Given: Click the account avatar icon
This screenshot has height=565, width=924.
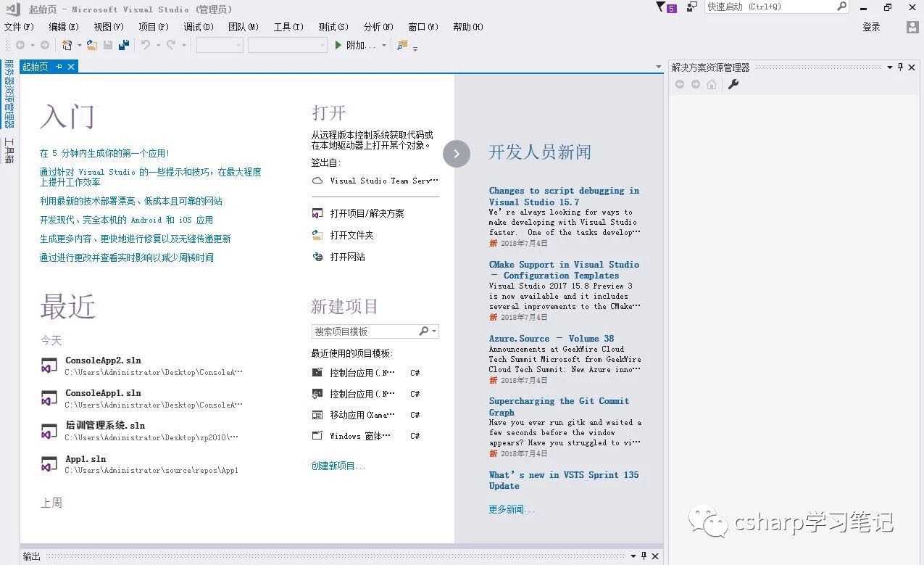Looking at the screenshot, I should [x=912, y=27].
